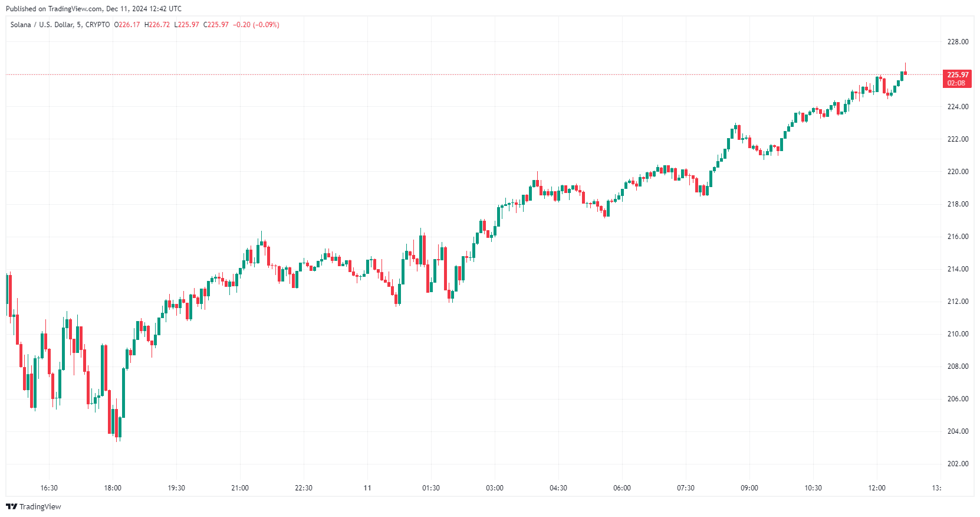Click the 22:30 time axis label
980x517 pixels.
tap(304, 488)
